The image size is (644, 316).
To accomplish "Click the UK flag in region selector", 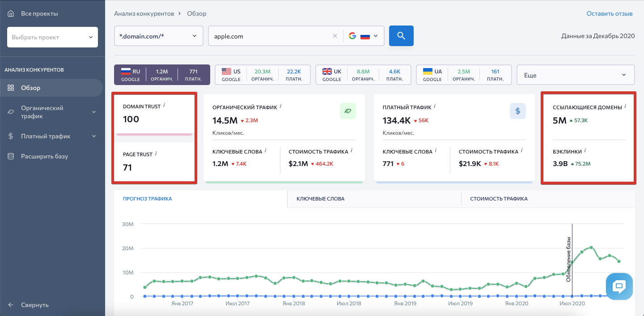I will point(327,72).
